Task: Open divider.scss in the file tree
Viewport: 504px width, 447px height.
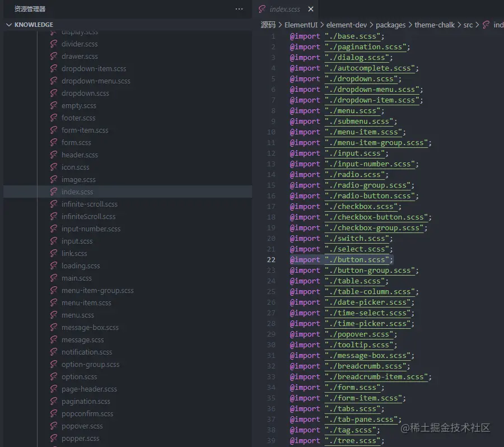Action: pos(80,44)
